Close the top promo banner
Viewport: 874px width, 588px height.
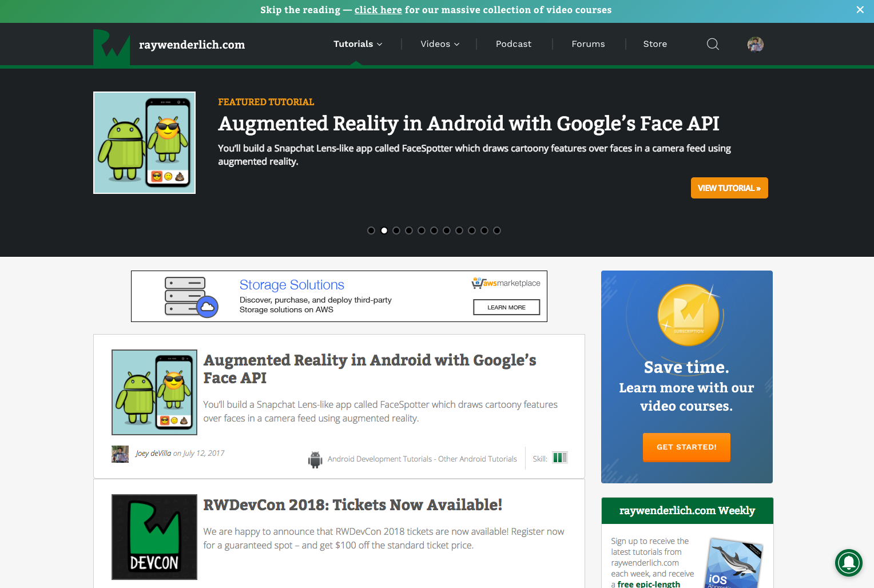(860, 10)
